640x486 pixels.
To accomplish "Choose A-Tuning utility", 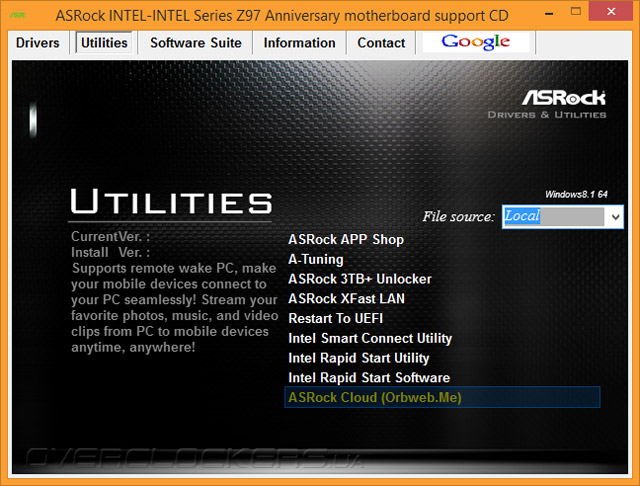I will tap(316, 259).
